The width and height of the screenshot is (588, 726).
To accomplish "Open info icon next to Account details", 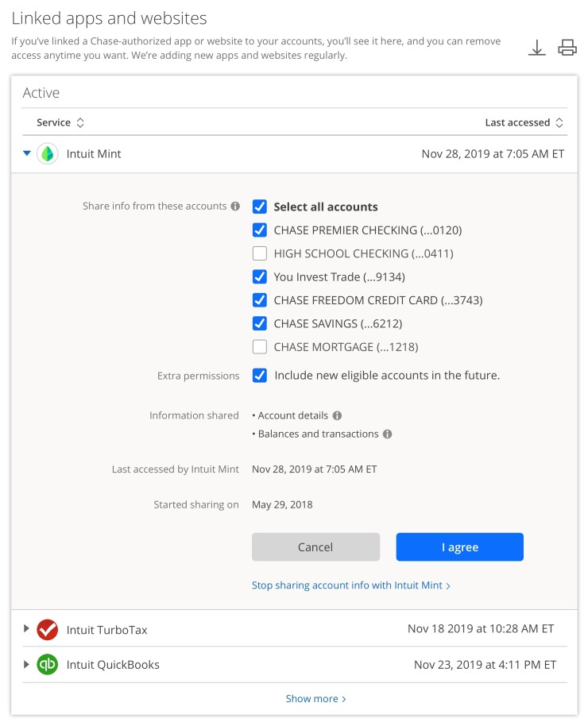I will coord(337,415).
